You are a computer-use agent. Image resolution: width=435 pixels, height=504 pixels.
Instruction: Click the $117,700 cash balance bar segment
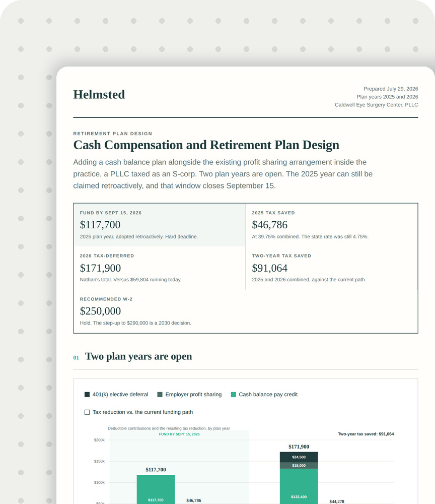156,489
